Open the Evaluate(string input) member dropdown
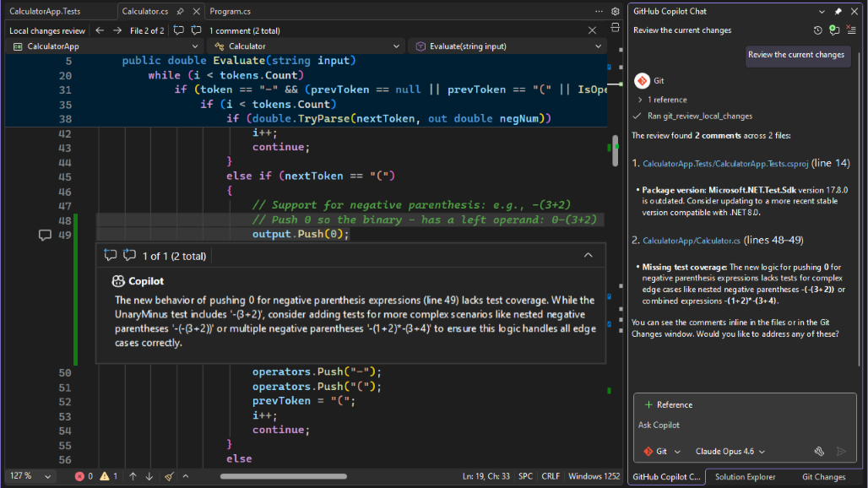This screenshot has height=488, width=868. [507, 46]
